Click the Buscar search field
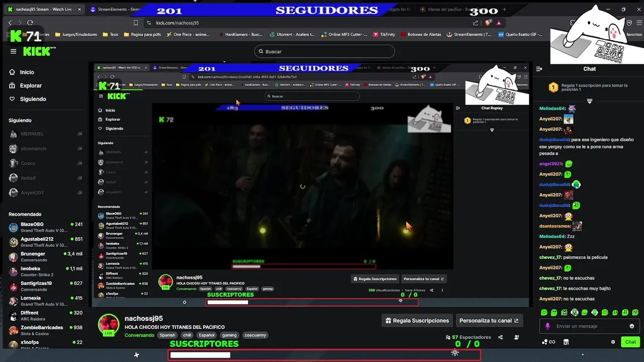 (x=325, y=51)
